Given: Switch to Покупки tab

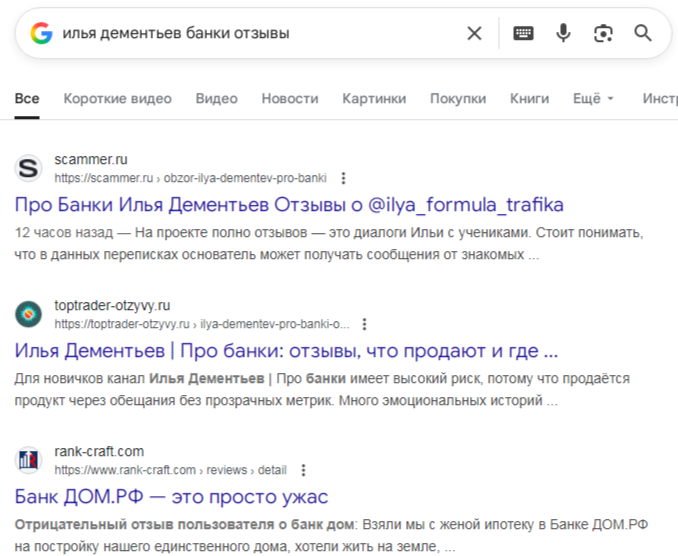Looking at the screenshot, I should (458, 99).
